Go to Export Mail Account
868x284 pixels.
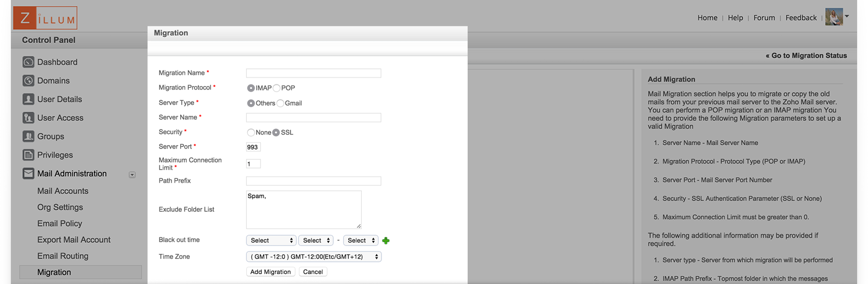74,240
